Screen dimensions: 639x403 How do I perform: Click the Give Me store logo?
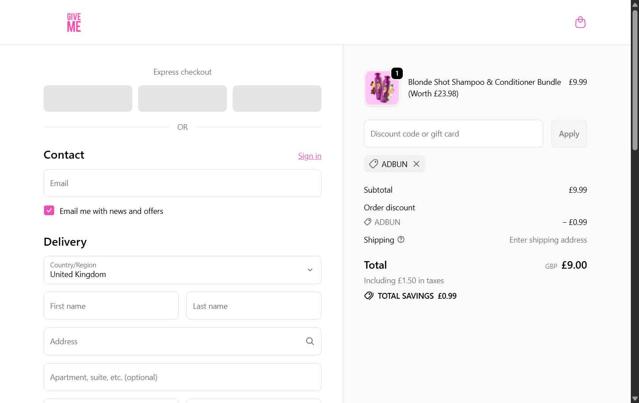point(74,22)
